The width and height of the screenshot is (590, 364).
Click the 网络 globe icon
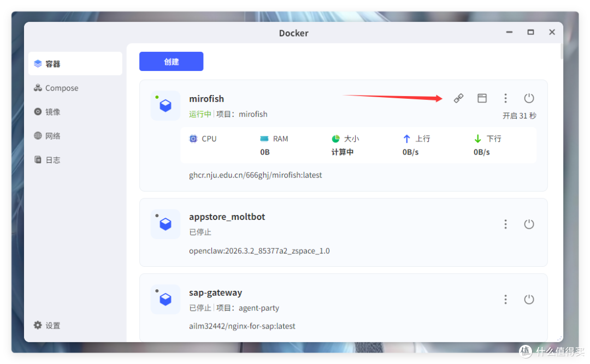[38, 136]
